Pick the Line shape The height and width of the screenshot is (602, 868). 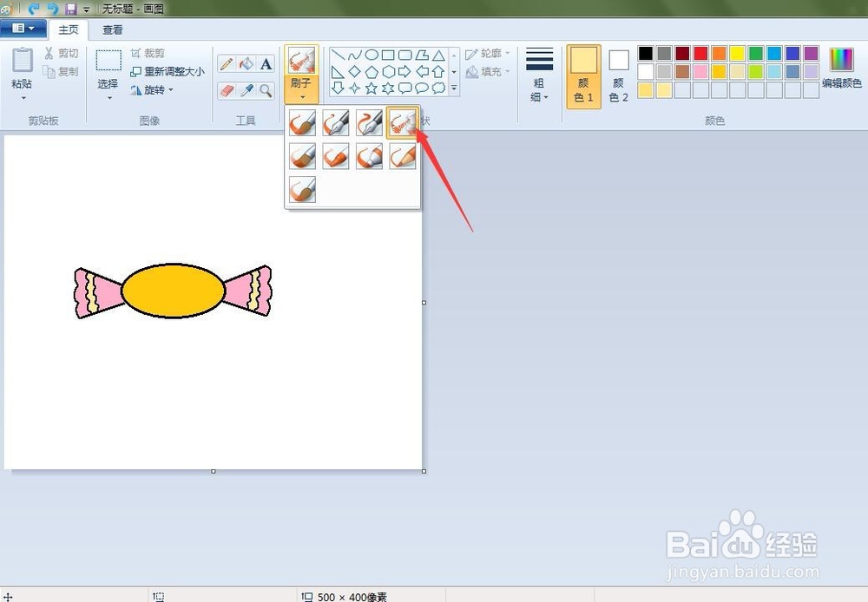[338, 55]
